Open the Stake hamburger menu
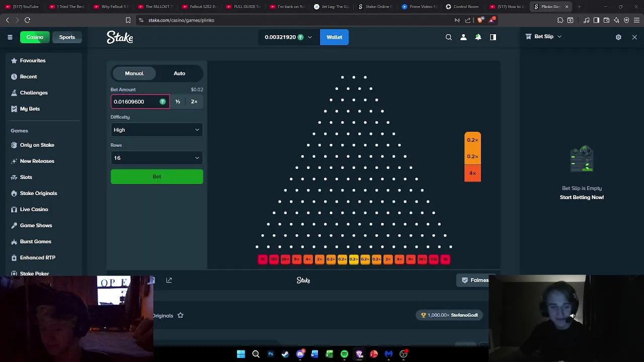Image resolution: width=644 pixels, height=362 pixels. (10, 37)
